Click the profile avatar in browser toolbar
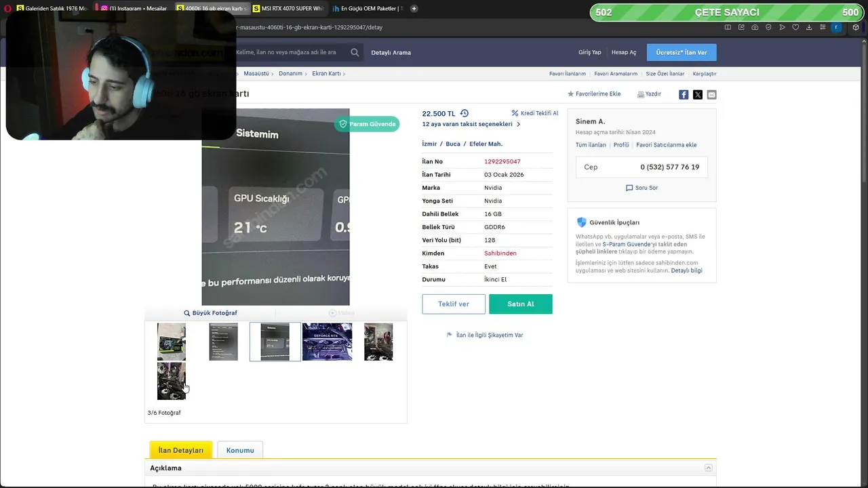This screenshot has width=868, height=488. tap(836, 27)
